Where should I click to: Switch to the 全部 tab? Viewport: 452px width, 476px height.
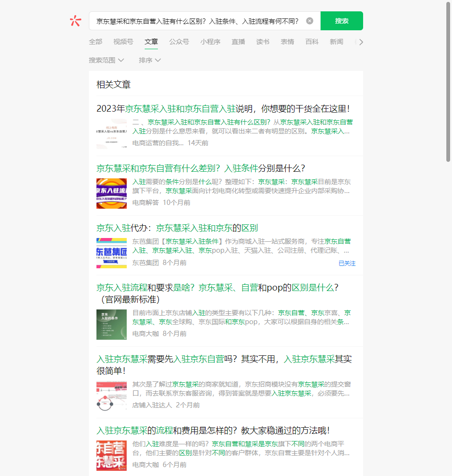[x=96, y=42]
